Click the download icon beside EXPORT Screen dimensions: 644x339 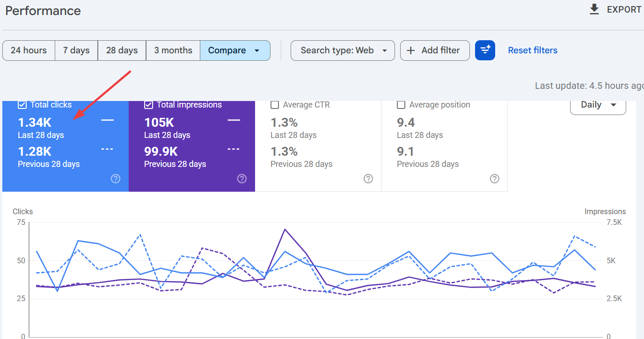coord(594,9)
